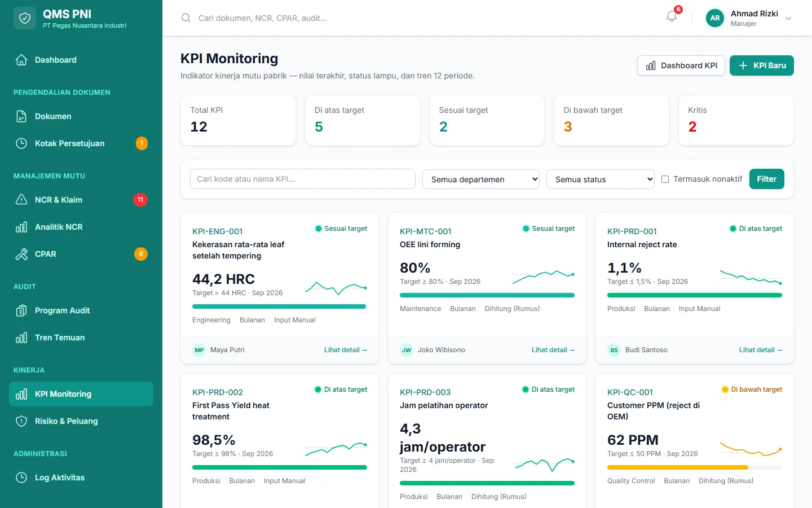Click the KPI-QC-001 code

pos(630,392)
